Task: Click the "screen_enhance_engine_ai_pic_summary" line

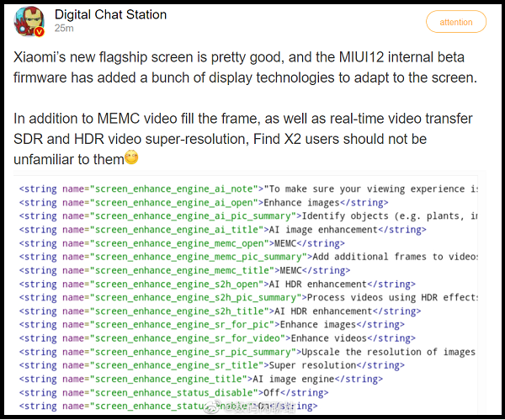Action: coord(248,216)
